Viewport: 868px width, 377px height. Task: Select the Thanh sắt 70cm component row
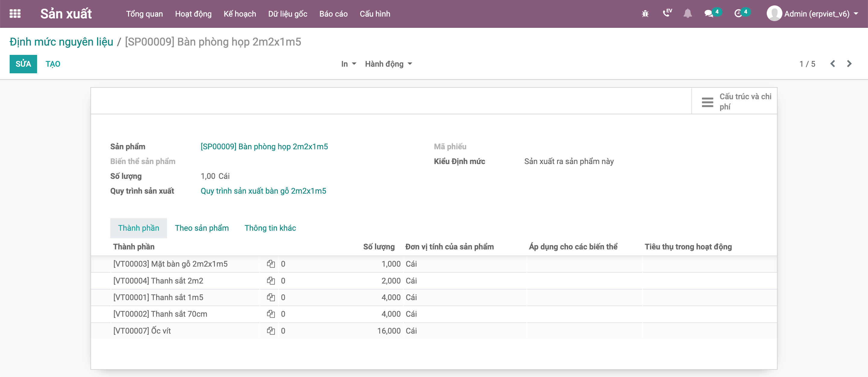(160, 314)
